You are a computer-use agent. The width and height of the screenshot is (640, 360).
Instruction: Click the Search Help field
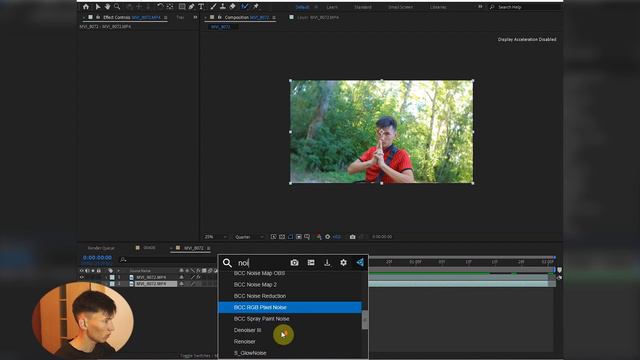tap(527, 7)
